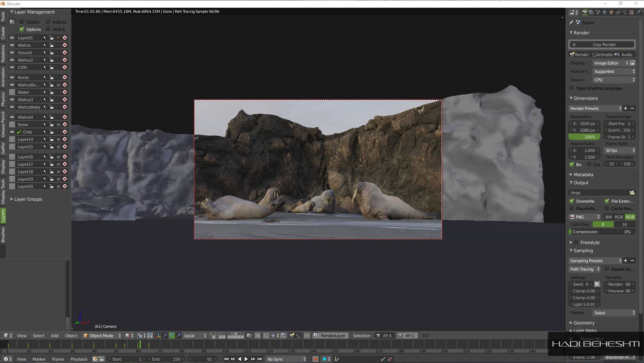Click the OpenGL render camera icon in 3D header
The image size is (644, 363).
tap(291, 335)
